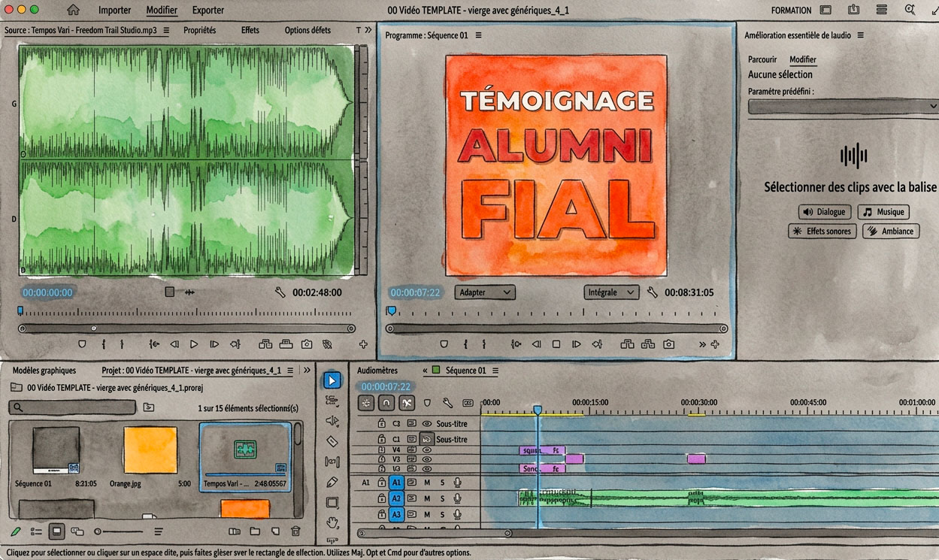Switch to Exporter workspace tab
The image size is (939, 560).
point(208,10)
